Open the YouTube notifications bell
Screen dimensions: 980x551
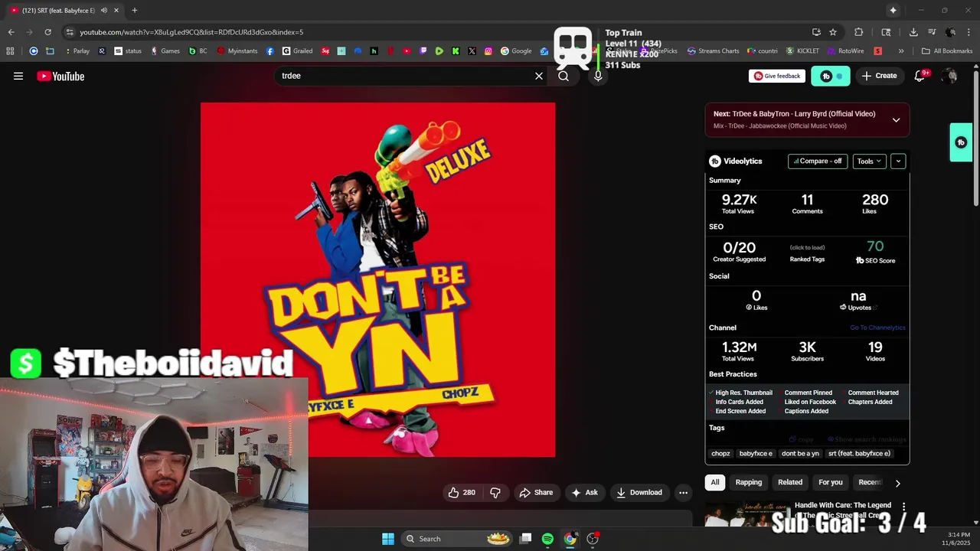[920, 76]
